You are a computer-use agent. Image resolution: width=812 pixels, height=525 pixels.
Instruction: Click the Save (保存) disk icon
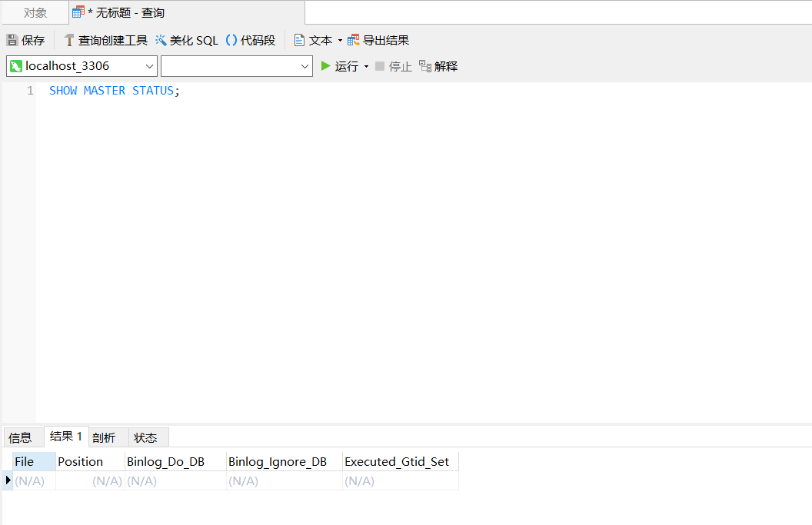(12, 41)
